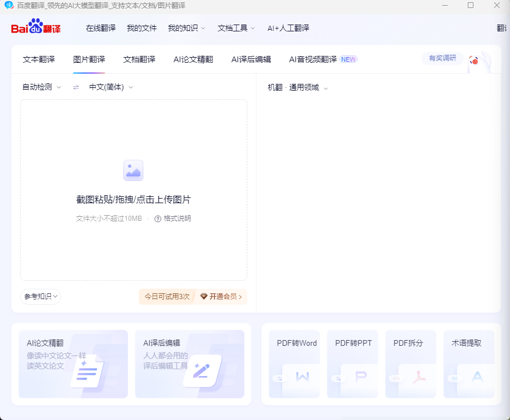Open the PDF转PPT tool card
Image resolution: width=510 pixels, height=420 pixels.
pos(352,364)
